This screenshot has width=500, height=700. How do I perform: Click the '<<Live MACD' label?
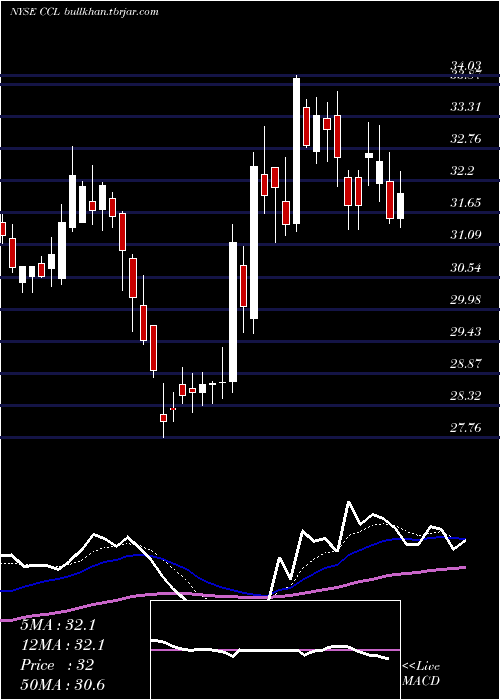pyautogui.click(x=421, y=674)
